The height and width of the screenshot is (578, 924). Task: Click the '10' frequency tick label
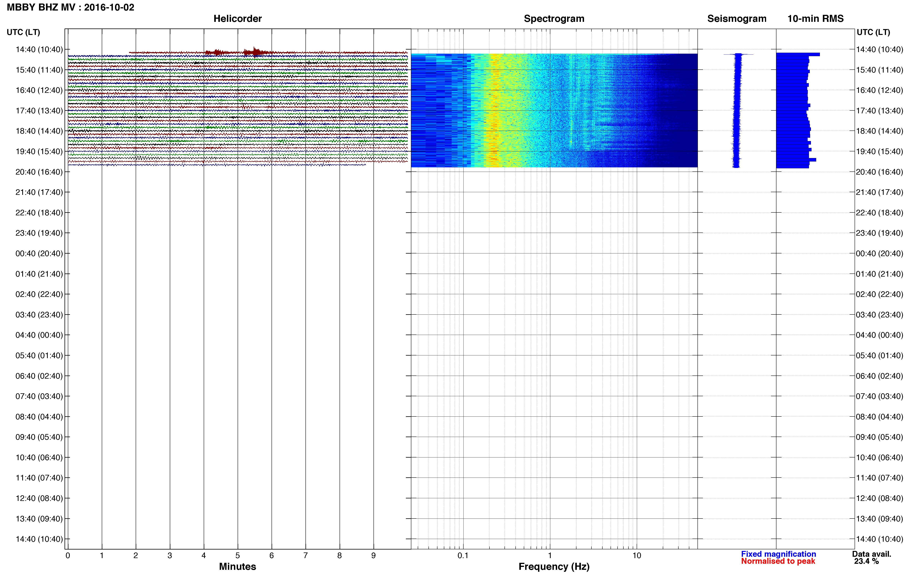pos(637,555)
